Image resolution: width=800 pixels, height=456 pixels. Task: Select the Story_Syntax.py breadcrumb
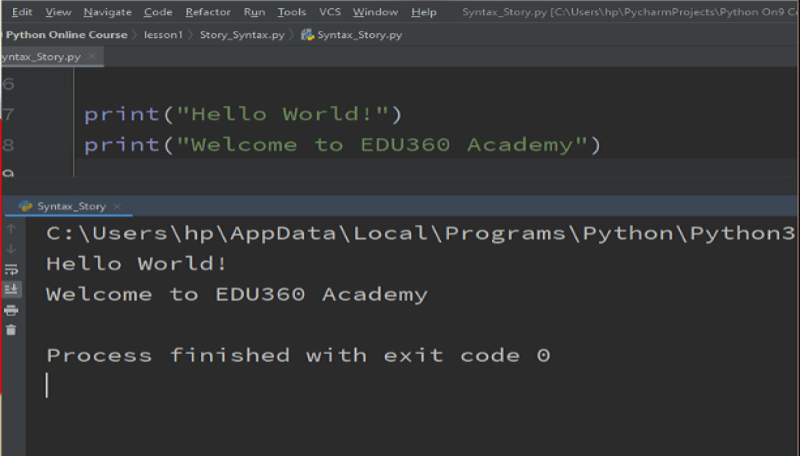(241, 35)
